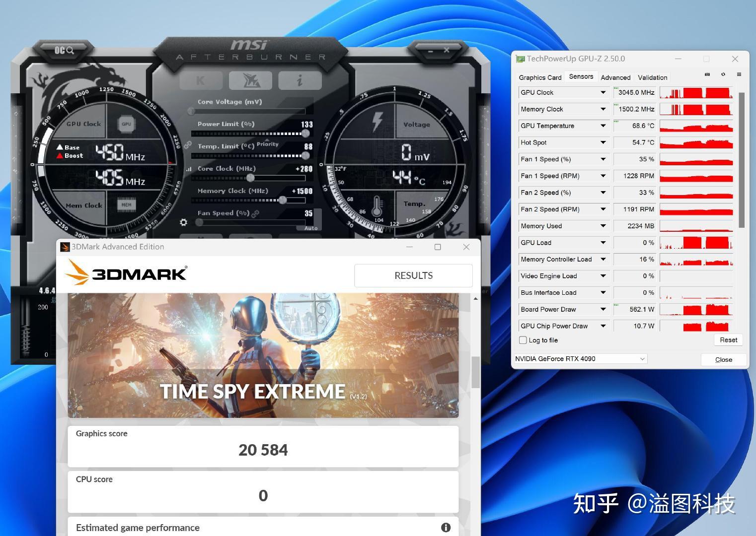The image size is (756, 536).
Task: Expand the GPU Clock sensor dropdown
Action: [603, 92]
